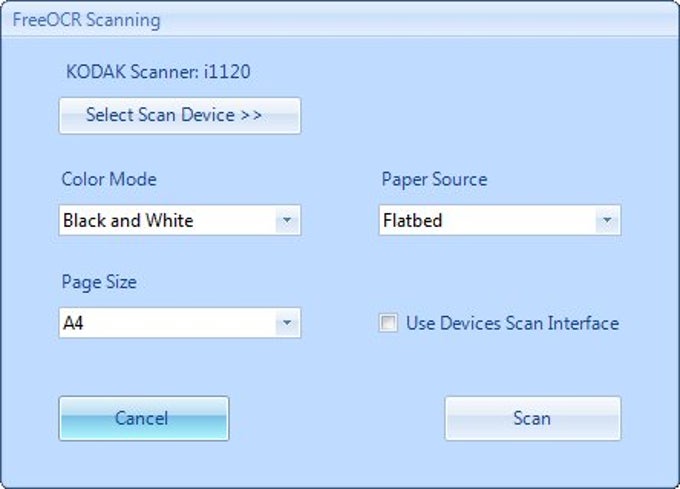This screenshot has height=489, width=680.
Task: Click the >> chevrons on Select Scan Device
Action: 251,115
